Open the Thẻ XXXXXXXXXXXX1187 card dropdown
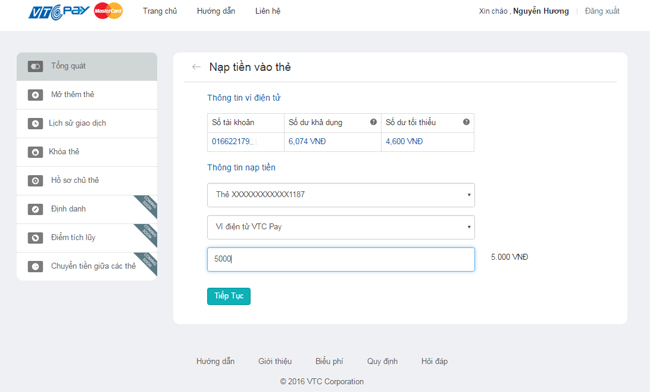 341,195
